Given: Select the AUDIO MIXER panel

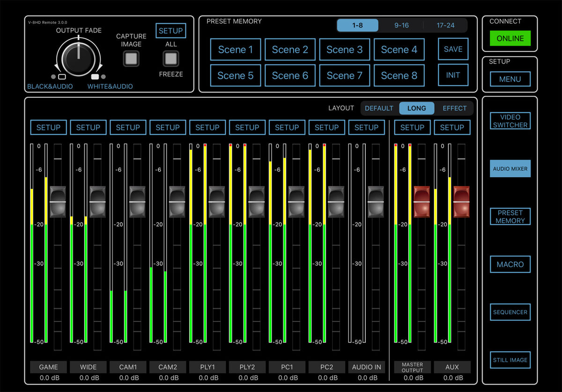Looking at the screenshot, I should [x=510, y=168].
